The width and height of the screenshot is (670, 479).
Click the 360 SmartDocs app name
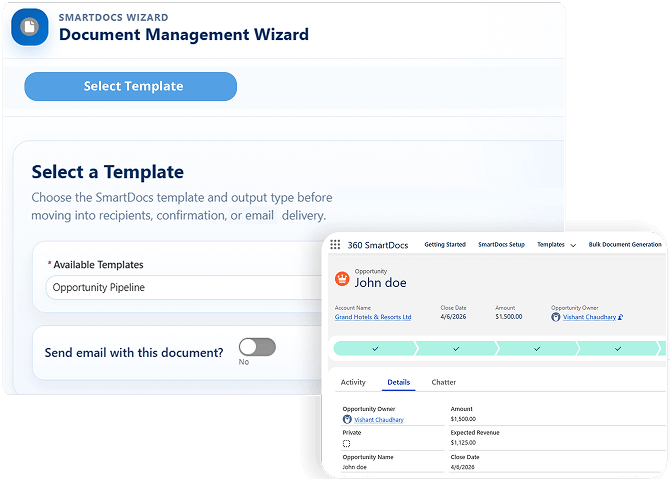[x=378, y=245]
